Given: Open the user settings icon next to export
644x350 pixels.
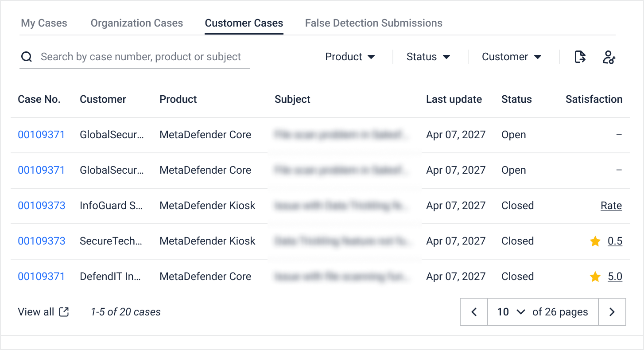Looking at the screenshot, I should [x=609, y=57].
